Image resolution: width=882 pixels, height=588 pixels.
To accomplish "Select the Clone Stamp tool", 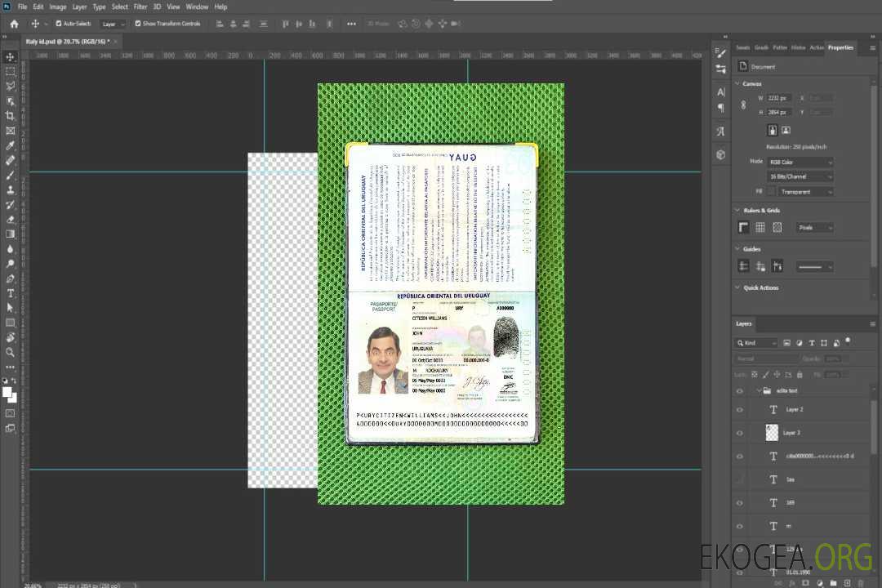I will click(10, 189).
